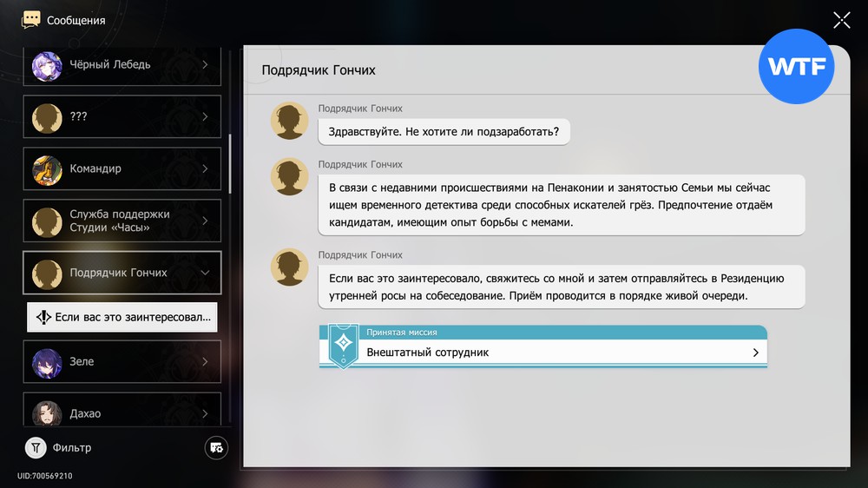
Task: Click the filter funnel icon
Action: point(36,448)
